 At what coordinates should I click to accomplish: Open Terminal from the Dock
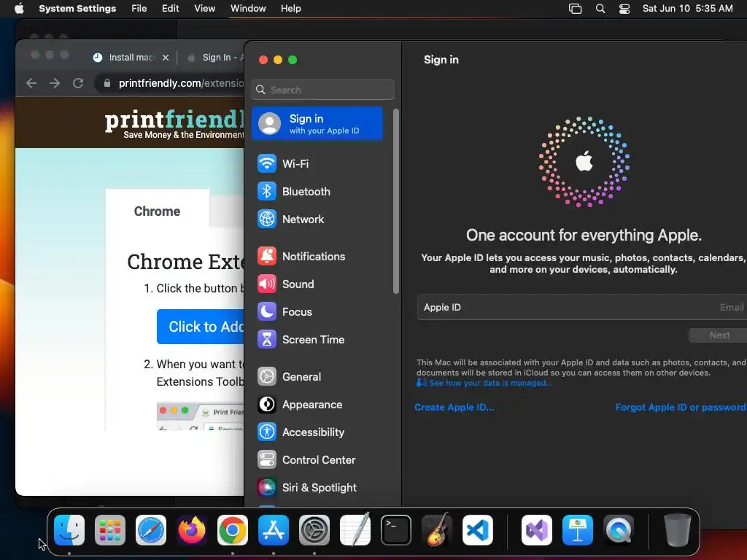(396, 530)
